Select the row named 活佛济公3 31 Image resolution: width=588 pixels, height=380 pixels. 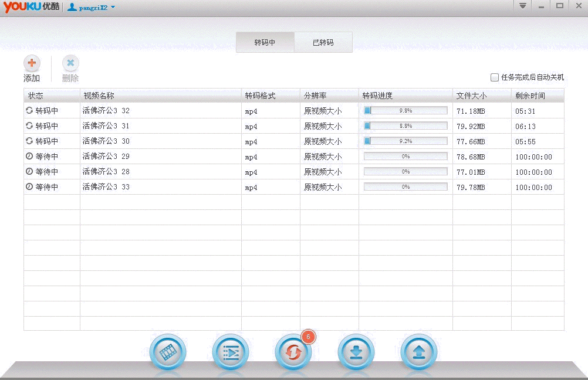tap(294, 126)
